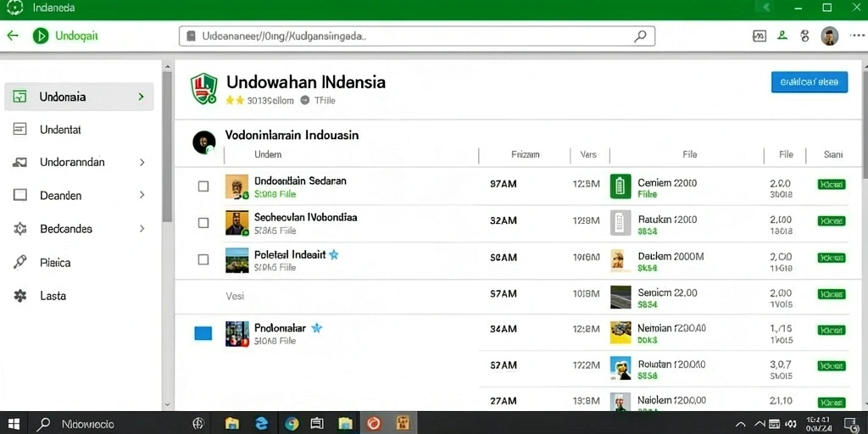
Task: Open the red circular app in taskbar
Action: 374,424
